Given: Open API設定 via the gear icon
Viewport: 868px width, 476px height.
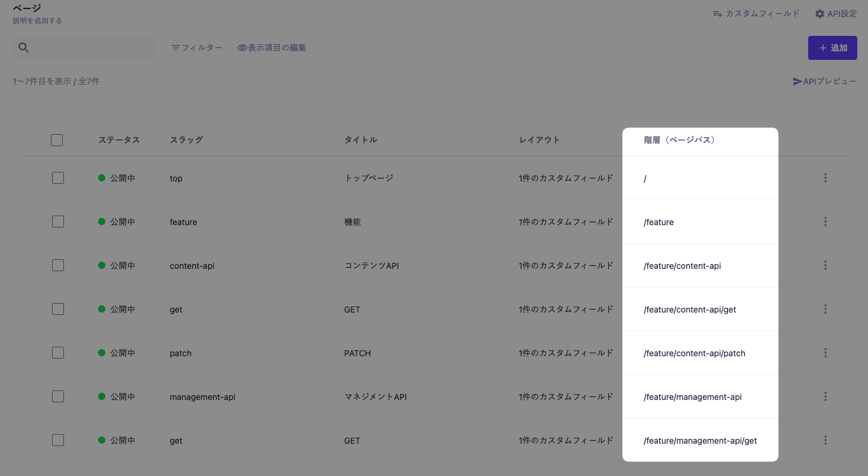Looking at the screenshot, I should [x=820, y=13].
